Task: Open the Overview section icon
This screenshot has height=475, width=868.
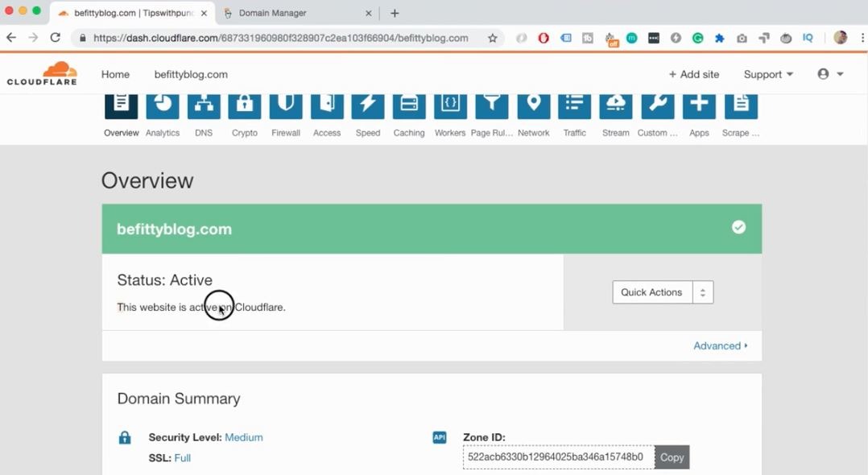Action: point(122,106)
